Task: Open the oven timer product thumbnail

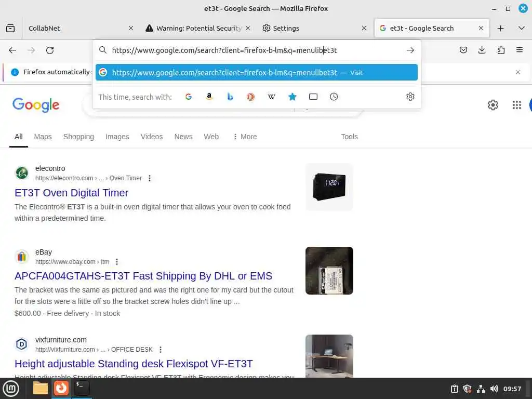Action: [x=329, y=187]
